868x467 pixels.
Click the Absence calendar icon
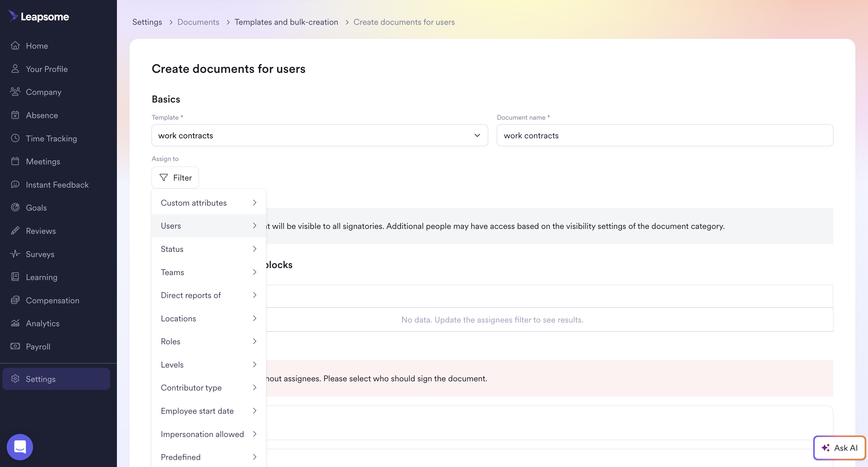point(15,115)
